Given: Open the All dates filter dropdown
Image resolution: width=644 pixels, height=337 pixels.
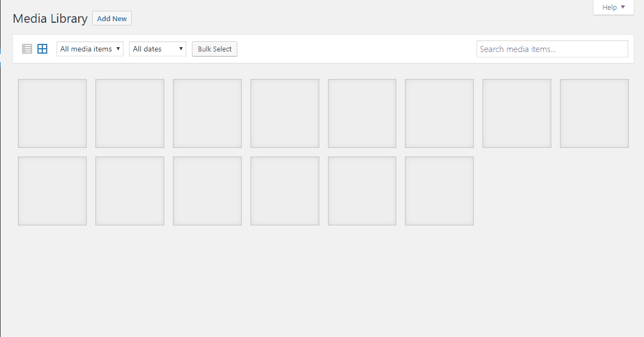Looking at the screenshot, I should (x=157, y=48).
